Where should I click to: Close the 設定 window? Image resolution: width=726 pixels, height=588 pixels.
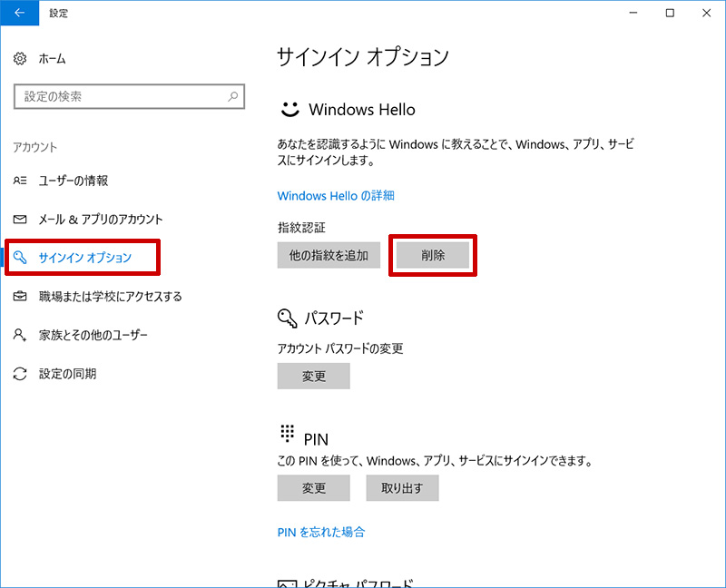click(x=707, y=13)
